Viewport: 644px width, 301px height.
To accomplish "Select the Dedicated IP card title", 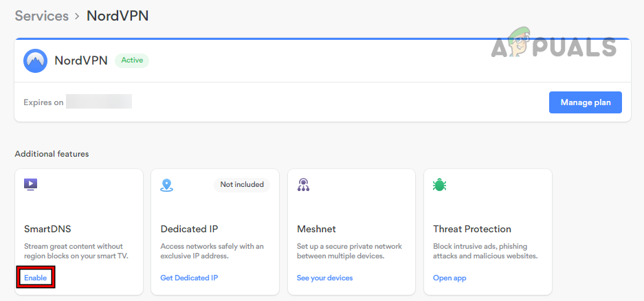I will [x=189, y=229].
